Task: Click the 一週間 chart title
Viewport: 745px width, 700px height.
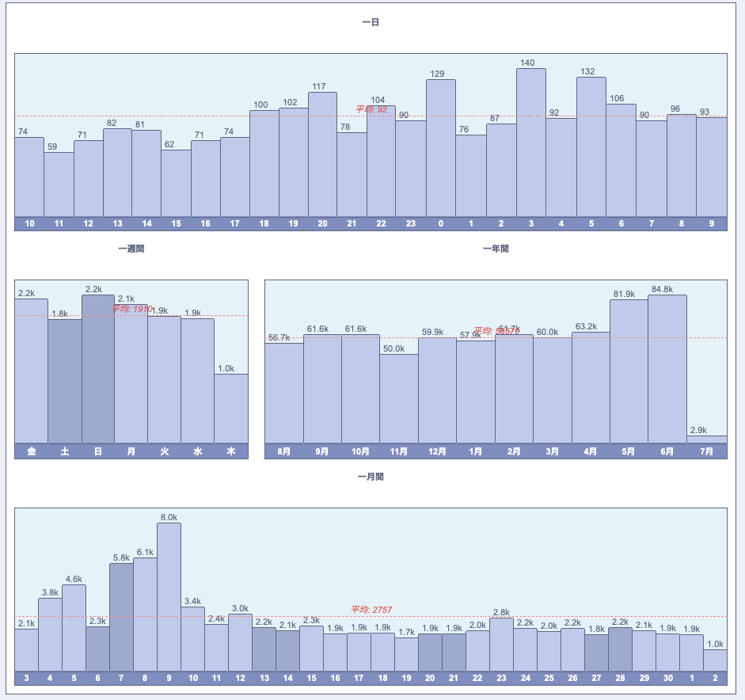Action: click(x=131, y=249)
